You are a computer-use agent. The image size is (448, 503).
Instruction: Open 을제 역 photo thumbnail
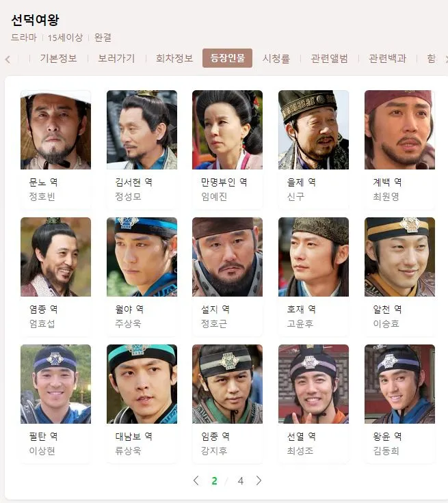coord(313,130)
